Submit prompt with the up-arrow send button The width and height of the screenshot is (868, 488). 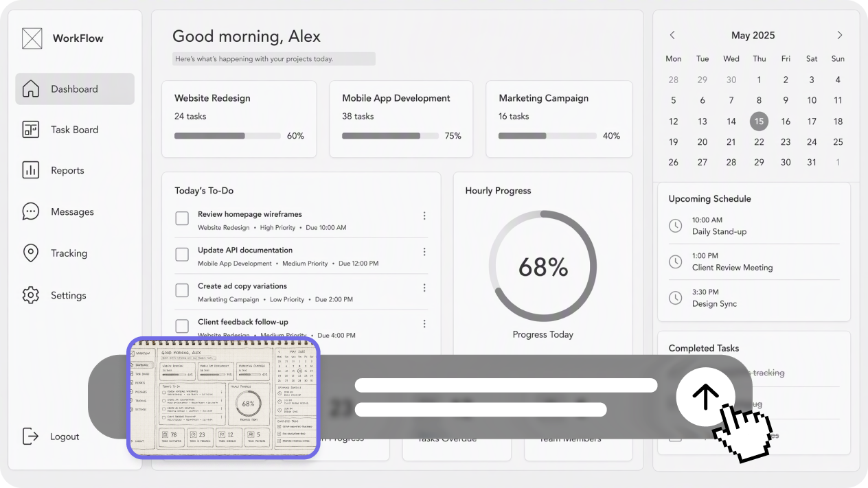pos(705,397)
